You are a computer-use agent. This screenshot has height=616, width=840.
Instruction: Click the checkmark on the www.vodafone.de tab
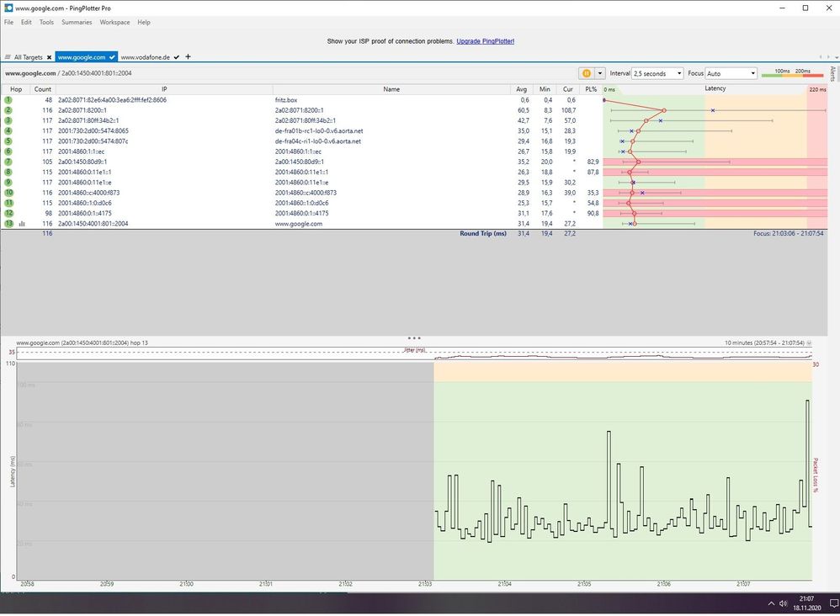coord(176,57)
